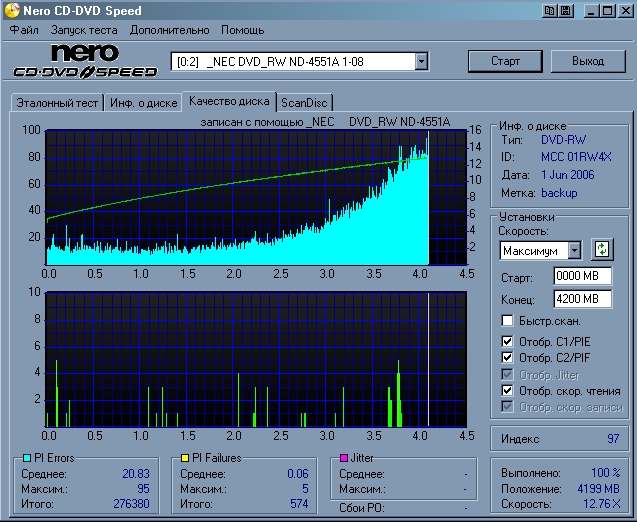The width and height of the screenshot is (637, 522).
Task: Click the Nero app icon in title bar
Action: pos(11,11)
